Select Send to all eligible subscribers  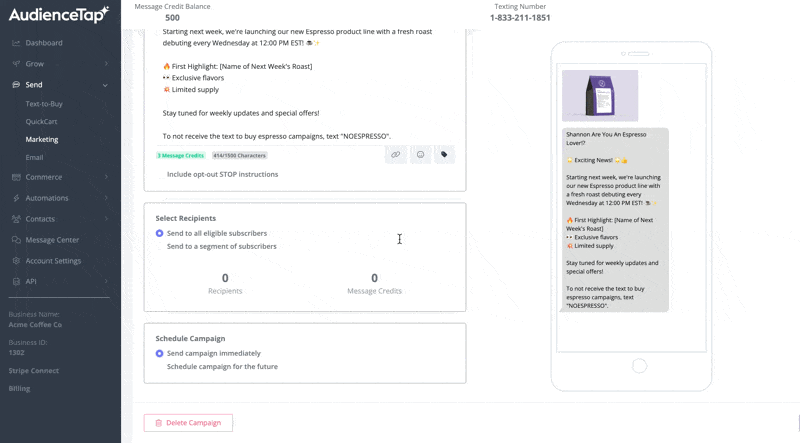160,233
